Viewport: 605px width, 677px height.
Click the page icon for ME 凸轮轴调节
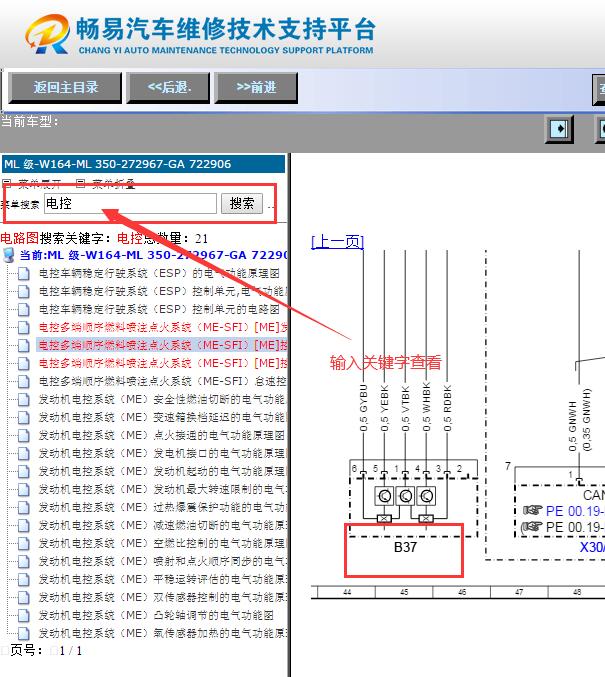pos(23,615)
